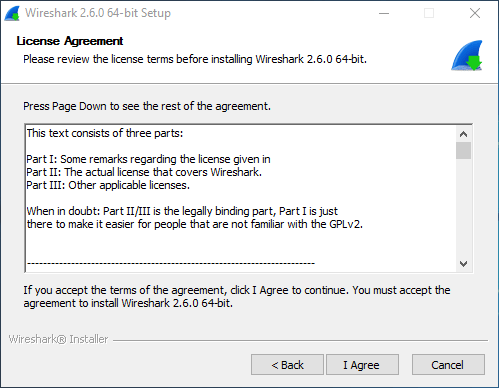Click the disabled maximize button in the title bar

(429, 13)
